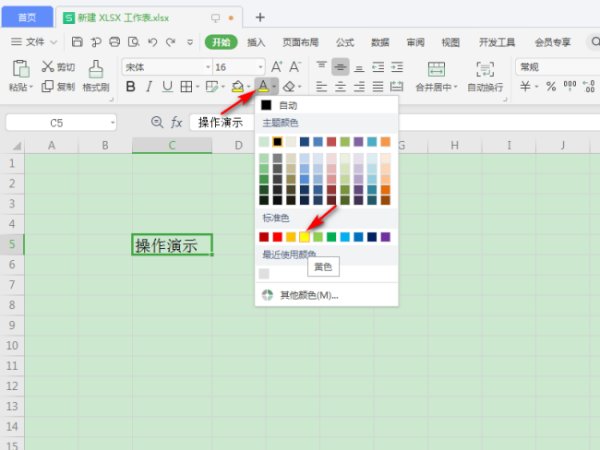Open the font name dropdown 宋体
The width and height of the screenshot is (600, 450).
click(208, 67)
